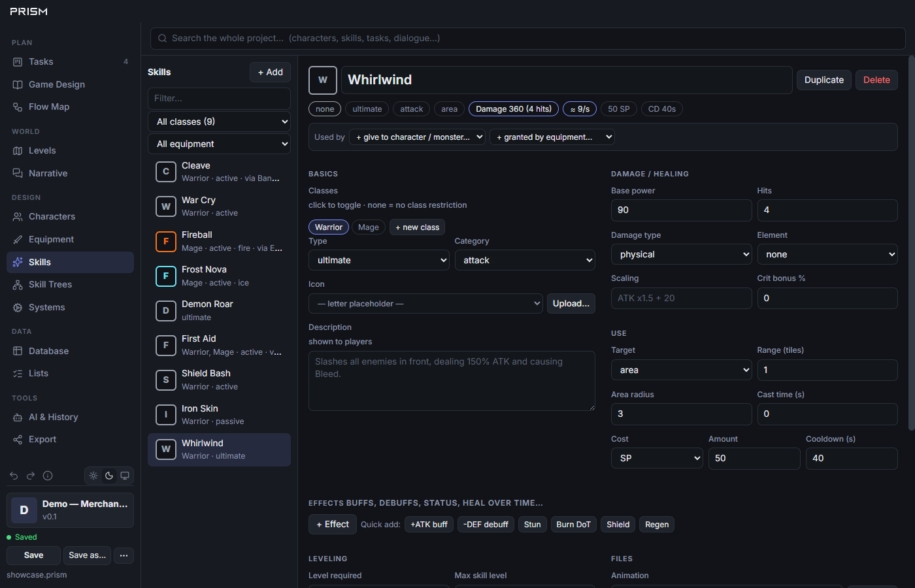Open the Export icon
Viewport: 915px width, 588px height.
pos(18,439)
